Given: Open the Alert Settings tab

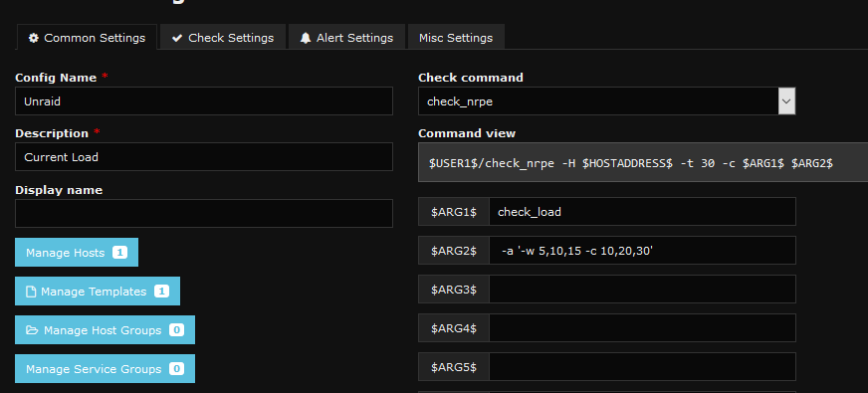Looking at the screenshot, I should [x=346, y=38].
